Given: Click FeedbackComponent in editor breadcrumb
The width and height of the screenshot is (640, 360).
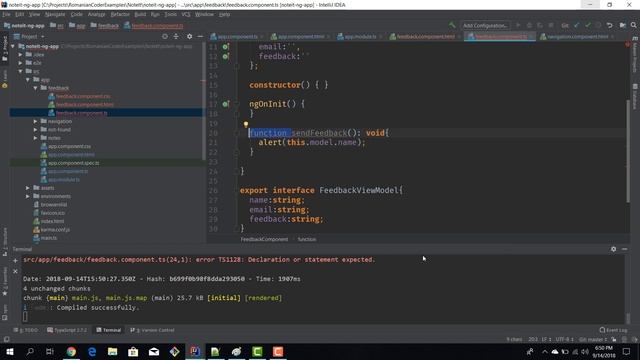Looking at the screenshot, I should [x=264, y=239].
